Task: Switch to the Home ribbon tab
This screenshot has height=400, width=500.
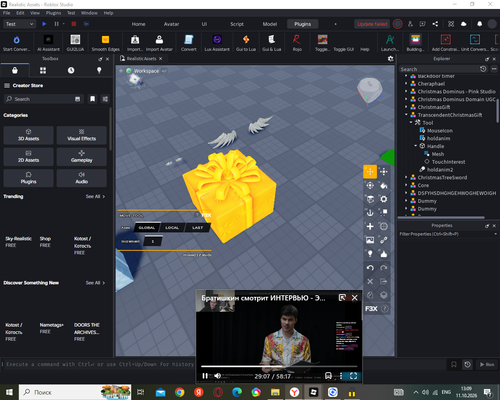Action: pos(138,24)
